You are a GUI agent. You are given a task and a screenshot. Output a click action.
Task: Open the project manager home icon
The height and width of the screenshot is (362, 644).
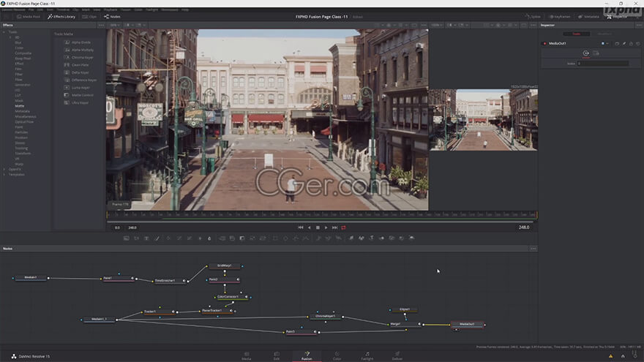tap(623, 356)
